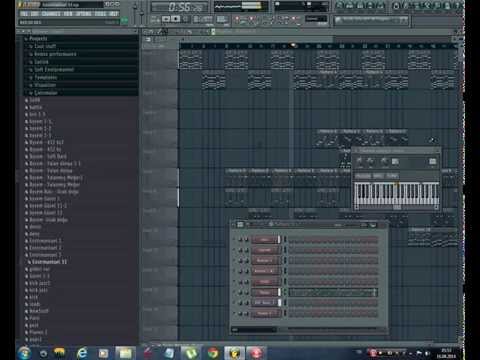Mute the fourth channel in step sequencer

click(x=234, y=271)
